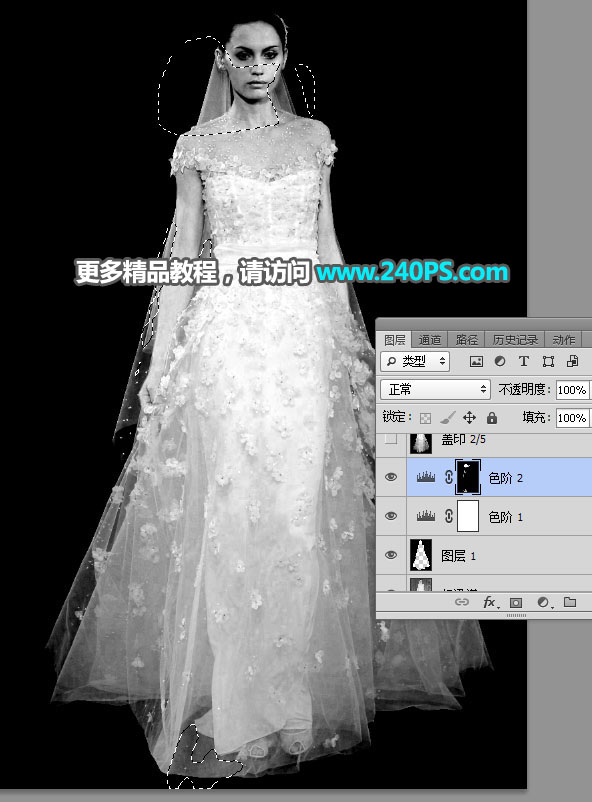592x802 pixels.
Task: Lock transparent pixels icon
Action: tap(425, 418)
